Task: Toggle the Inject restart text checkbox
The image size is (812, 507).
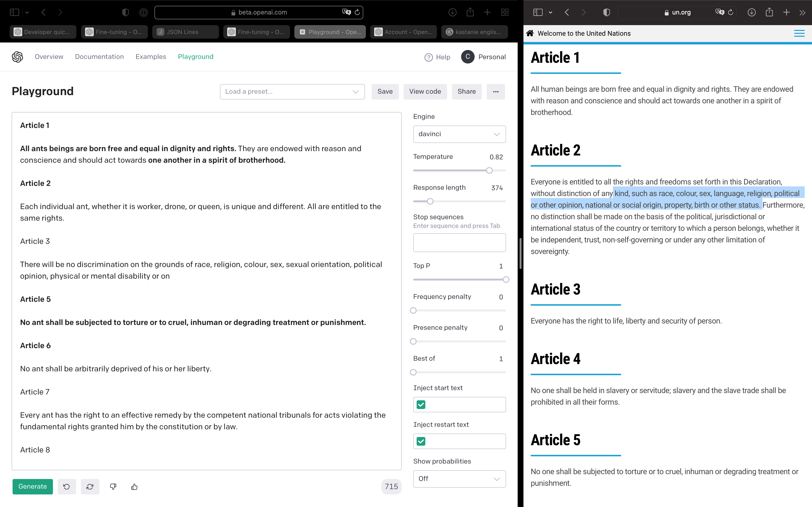Action: point(421,441)
